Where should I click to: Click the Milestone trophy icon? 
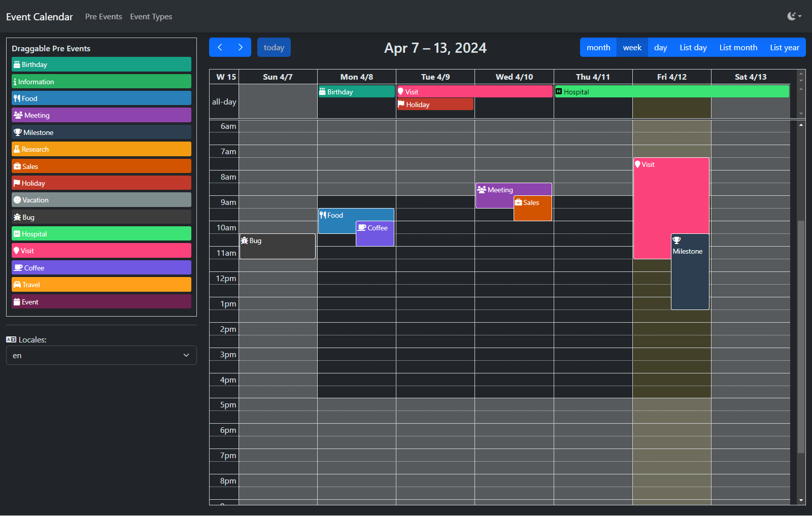click(17, 132)
